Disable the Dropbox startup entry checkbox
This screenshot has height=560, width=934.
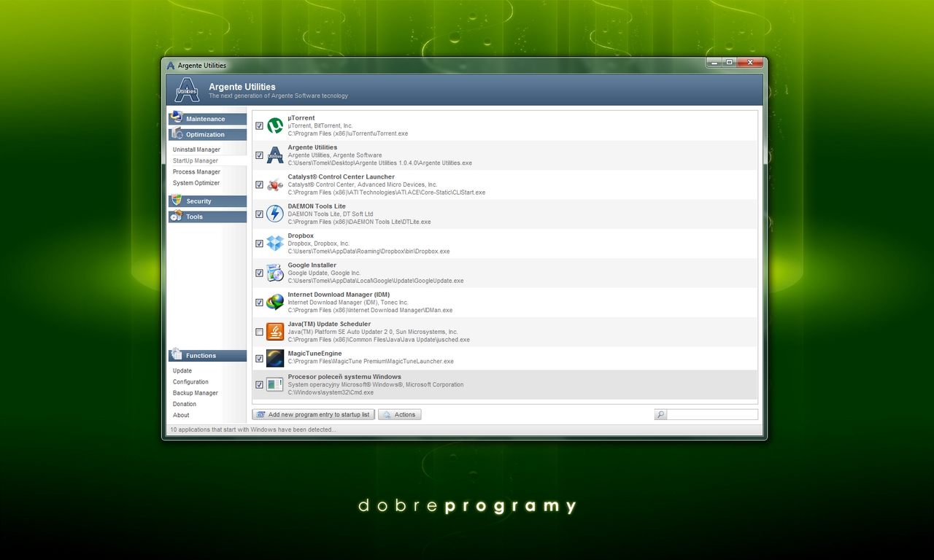[x=260, y=244]
